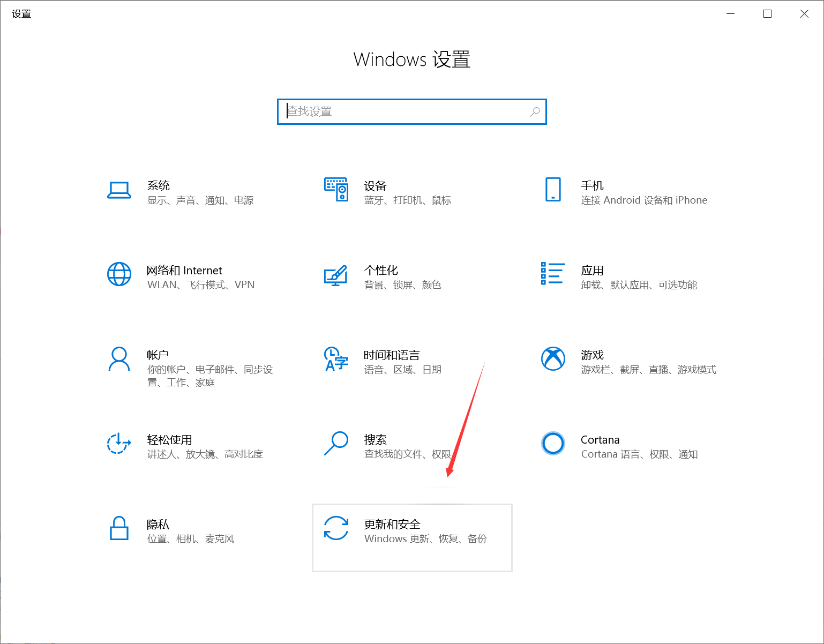Open the 网络和 Internet globe icon
Screen dimensions: 824x644
pos(119,274)
